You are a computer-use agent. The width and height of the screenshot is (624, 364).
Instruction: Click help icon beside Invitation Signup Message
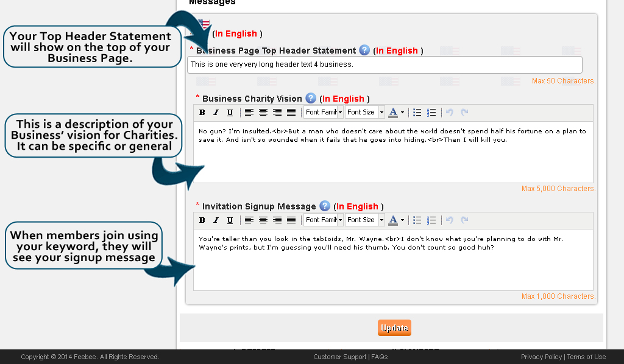point(325,206)
